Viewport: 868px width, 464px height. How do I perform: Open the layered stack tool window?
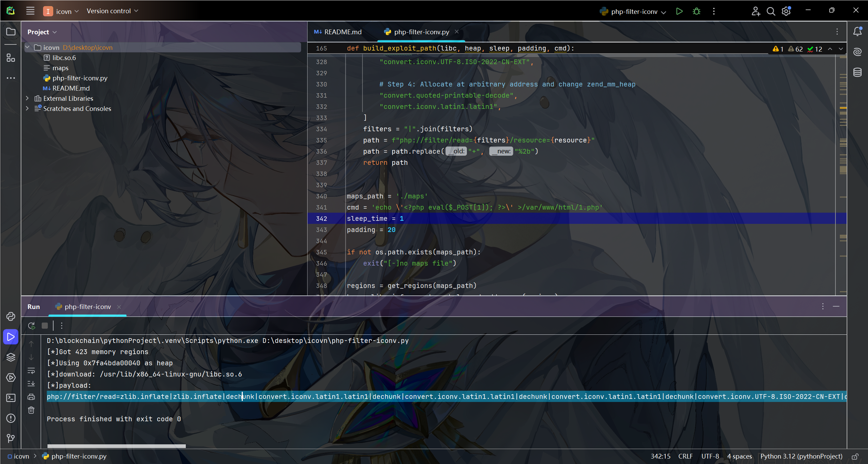point(11,357)
